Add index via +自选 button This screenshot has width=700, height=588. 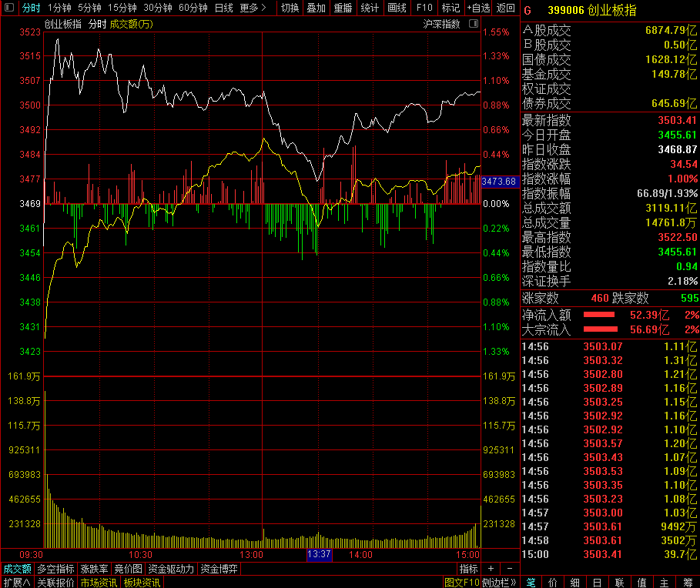477,8
